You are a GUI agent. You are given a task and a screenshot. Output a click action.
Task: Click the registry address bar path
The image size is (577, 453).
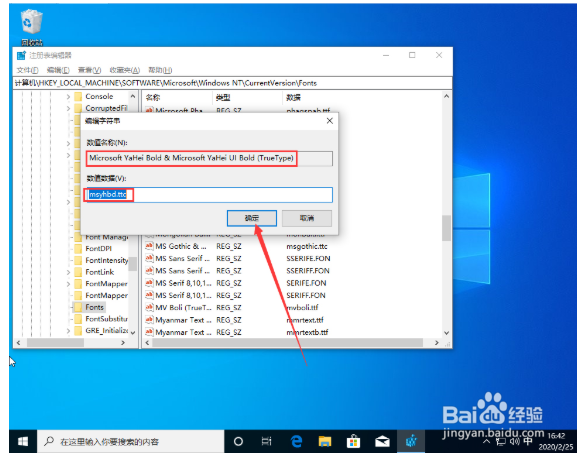233,83
